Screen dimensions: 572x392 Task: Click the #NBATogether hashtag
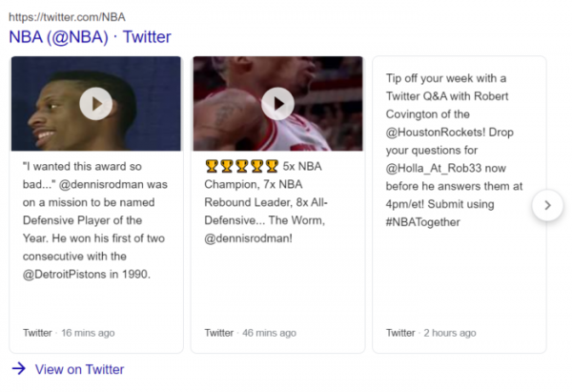point(424,222)
